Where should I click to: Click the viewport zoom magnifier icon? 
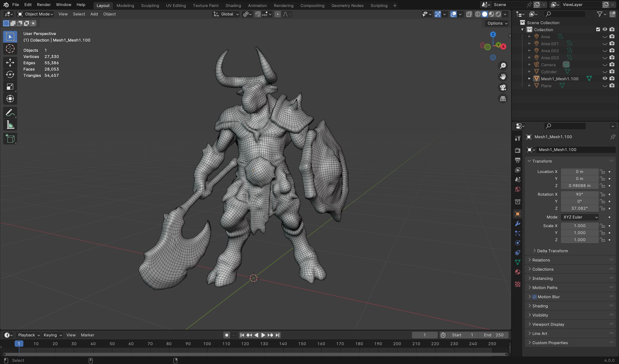(503, 66)
